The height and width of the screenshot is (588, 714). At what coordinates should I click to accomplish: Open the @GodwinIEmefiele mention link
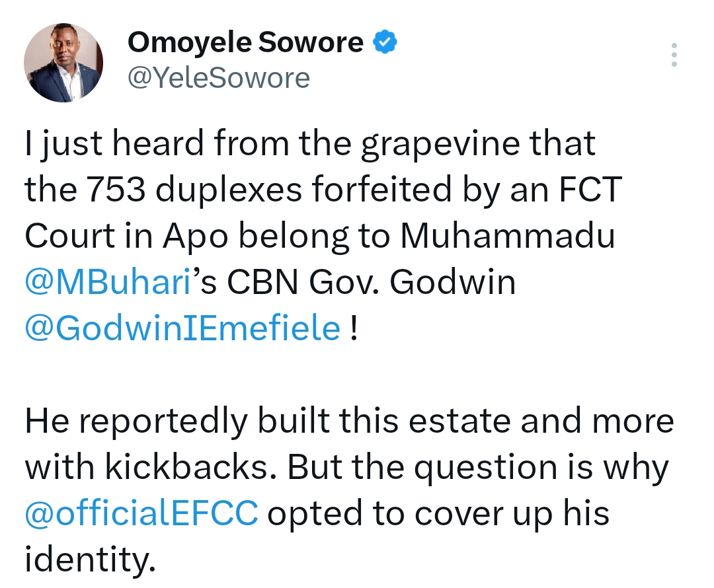tap(182, 328)
